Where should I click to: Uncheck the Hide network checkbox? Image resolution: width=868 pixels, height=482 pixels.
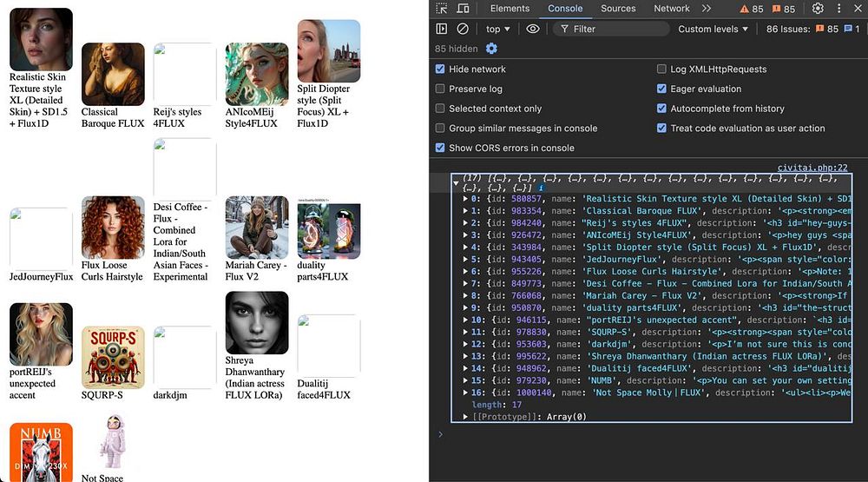pyautogui.click(x=440, y=69)
